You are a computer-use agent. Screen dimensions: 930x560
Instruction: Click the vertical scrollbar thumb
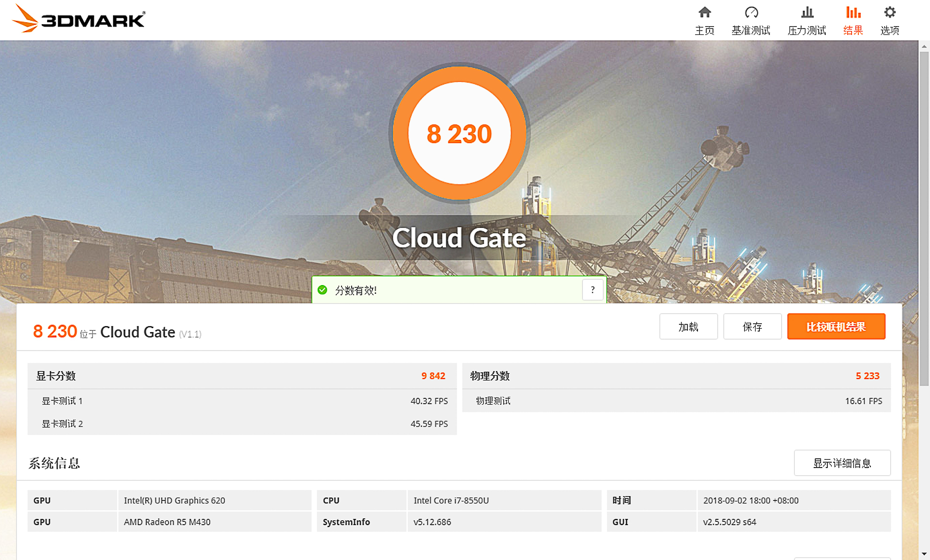tap(924, 218)
